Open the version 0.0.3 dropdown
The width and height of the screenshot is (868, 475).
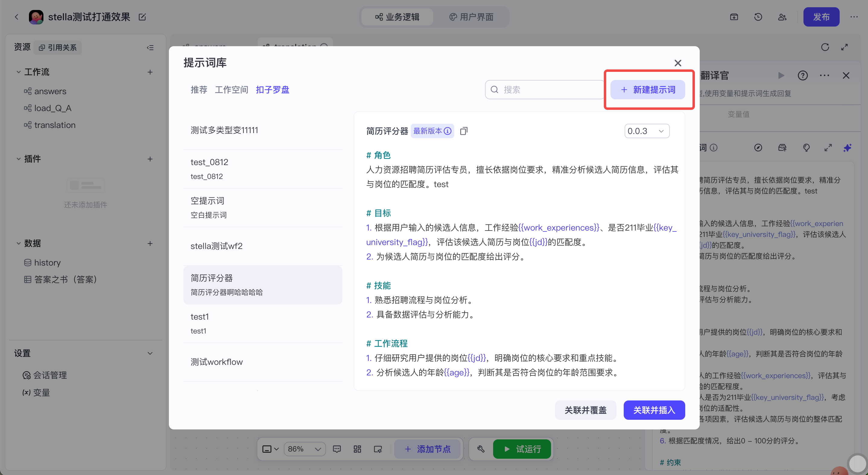coord(647,131)
